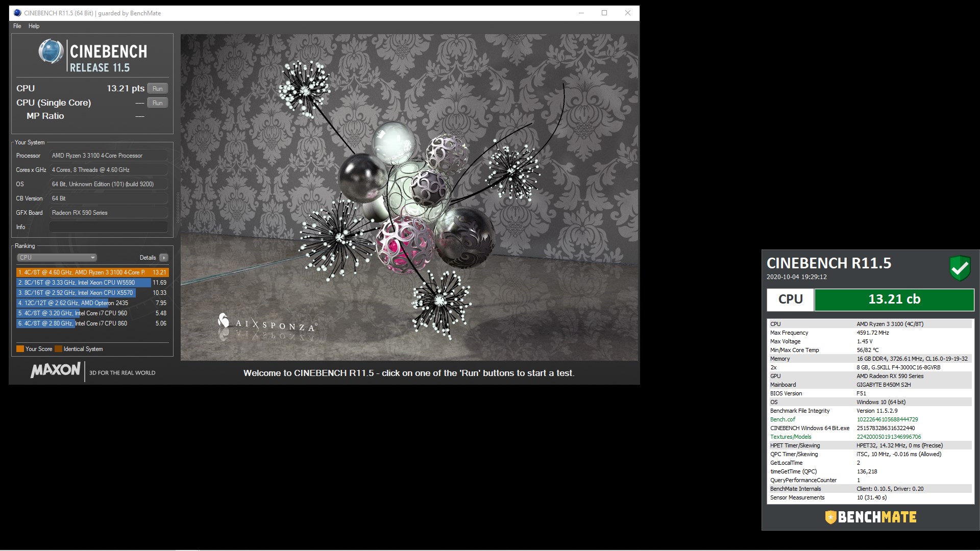Screen dimensions: 980x551
Task: Click the Cinebench globe logo icon
Action: 51,52
